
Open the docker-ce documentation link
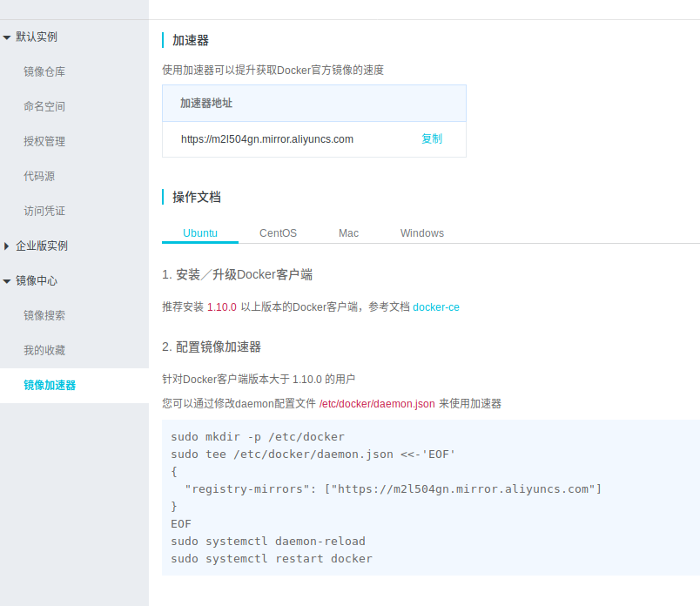436,307
